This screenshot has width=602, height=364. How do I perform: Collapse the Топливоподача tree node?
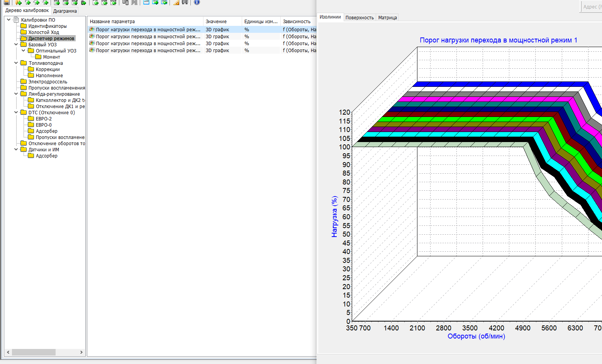coord(16,63)
